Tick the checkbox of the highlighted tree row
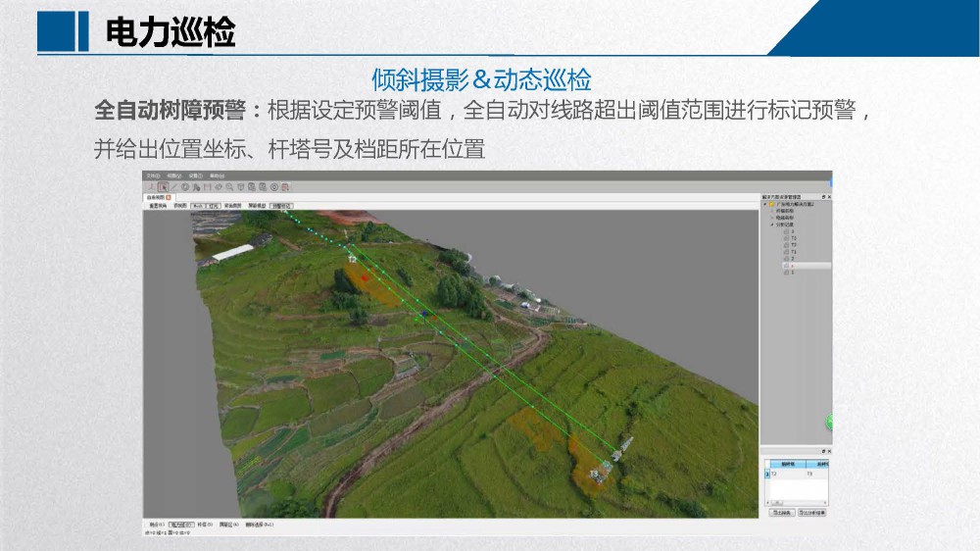The width and height of the screenshot is (980, 551). (786, 266)
